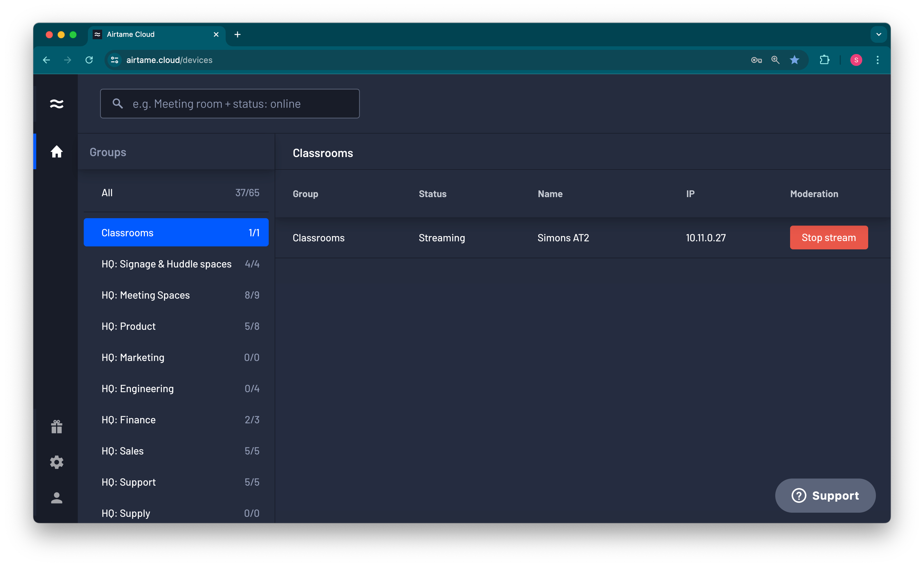
Task: Click the zoom magnifier icon in address bar
Action: point(775,60)
